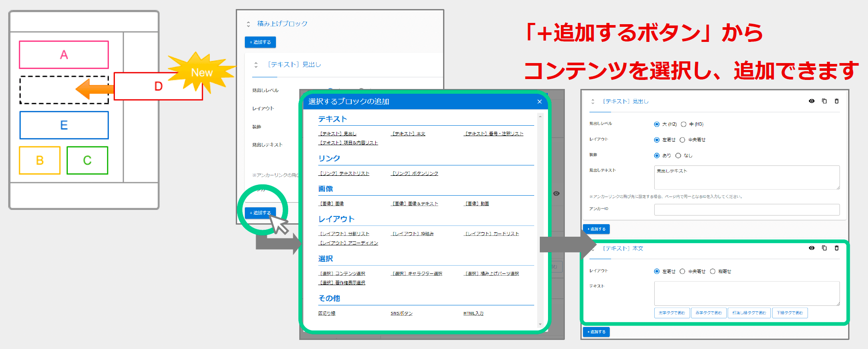The width and height of the screenshot is (868, 349).
Task: Add [レイアウト]分割リスト block
Action: 344,234
